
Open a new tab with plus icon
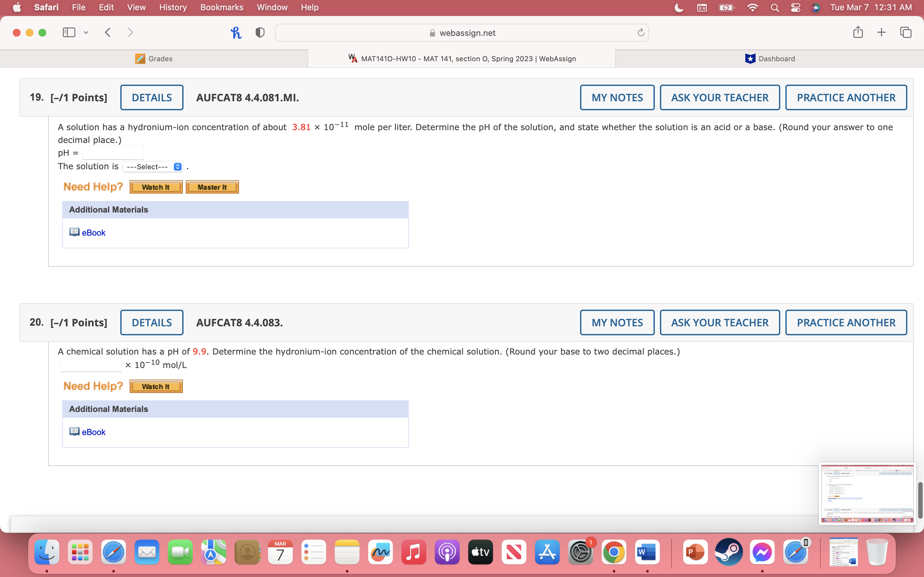[x=881, y=32]
